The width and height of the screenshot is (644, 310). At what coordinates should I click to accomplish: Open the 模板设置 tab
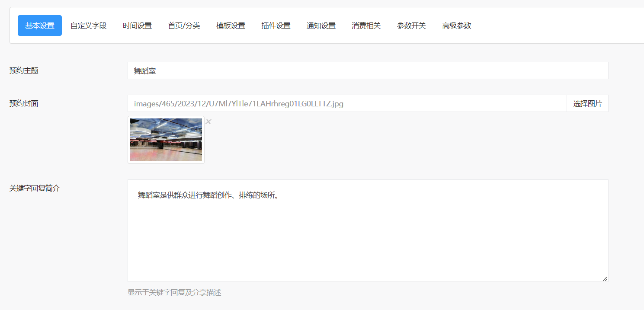point(231,26)
